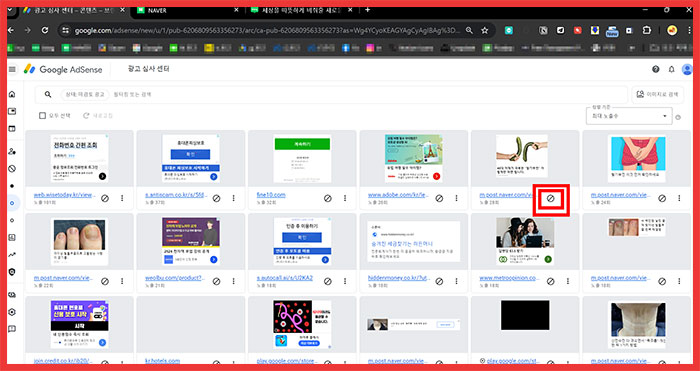
Task: Block the fine10.com ad
Action: tap(328, 198)
